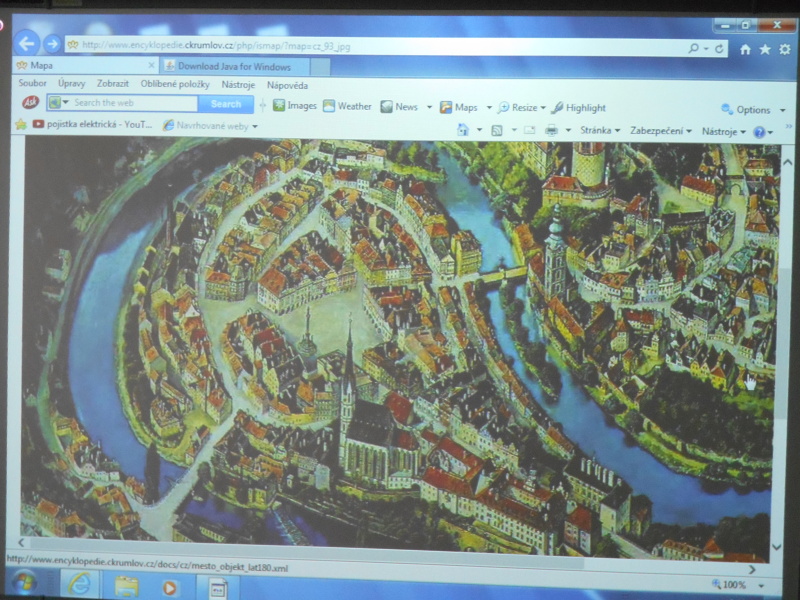Switch to Download Java for Windows tab
This screenshot has height=600, width=800.
pyautogui.click(x=235, y=66)
